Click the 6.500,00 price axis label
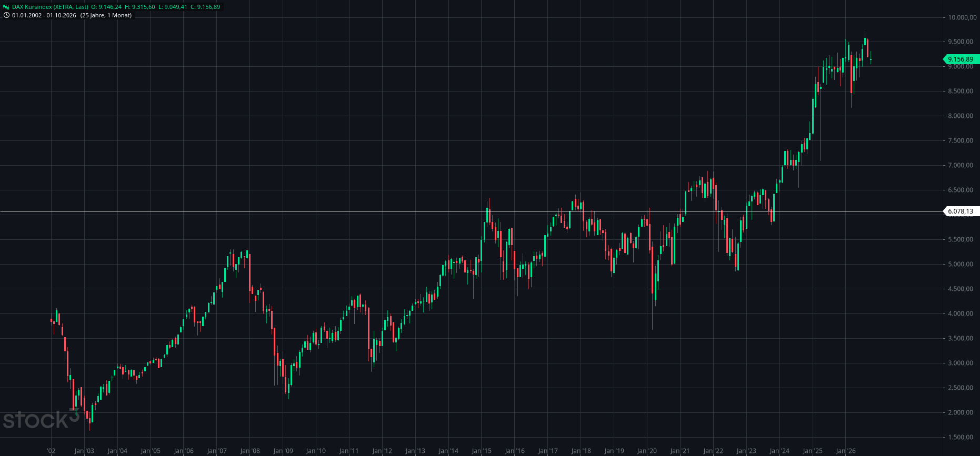The width and height of the screenshot is (980, 456). coord(961,190)
